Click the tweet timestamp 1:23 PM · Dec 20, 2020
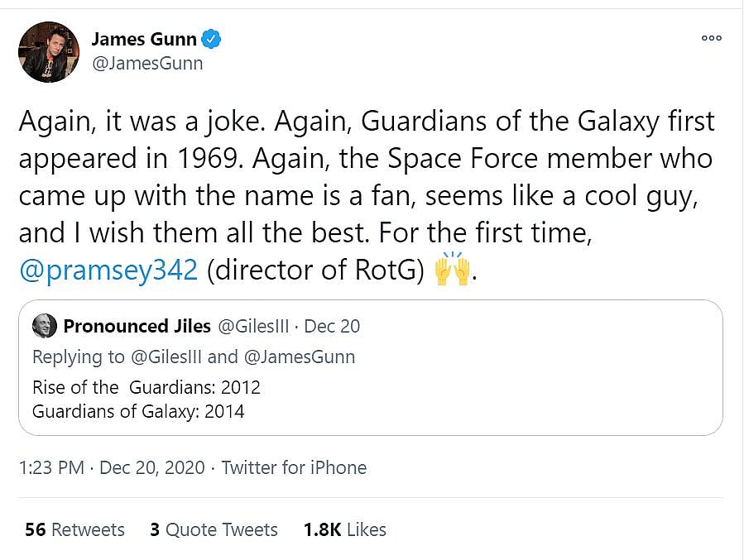 point(111,467)
